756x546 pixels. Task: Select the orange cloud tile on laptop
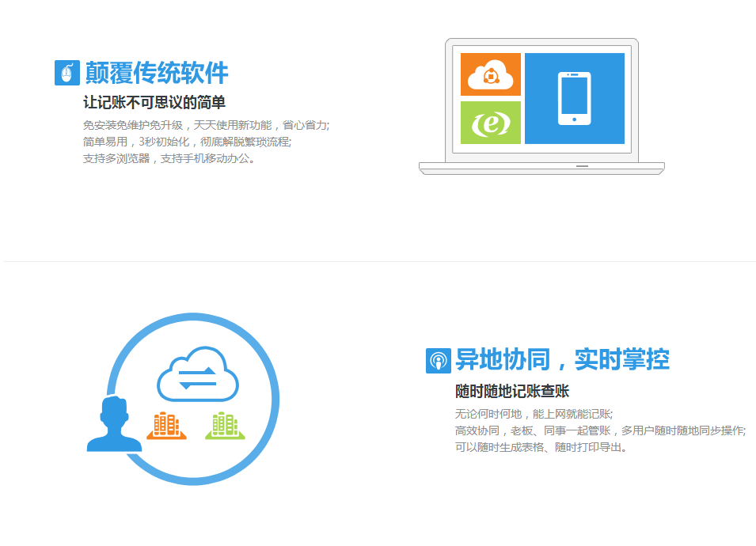point(491,75)
